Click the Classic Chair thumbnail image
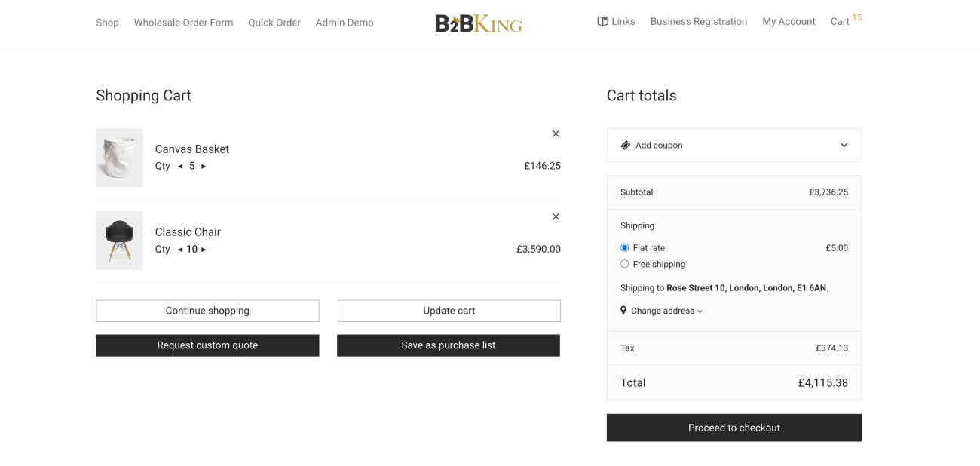The height and width of the screenshot is (466, 980). pos(119,241)
